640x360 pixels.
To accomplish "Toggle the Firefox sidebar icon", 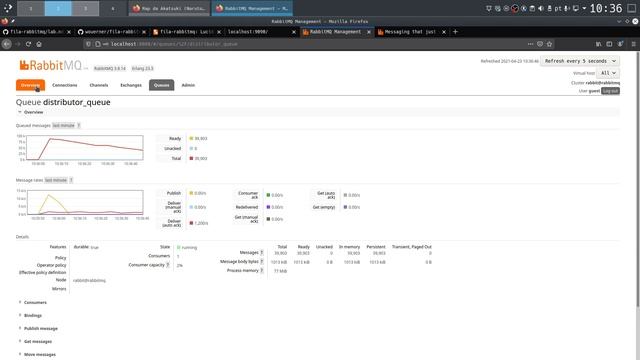I will [609, 44].
